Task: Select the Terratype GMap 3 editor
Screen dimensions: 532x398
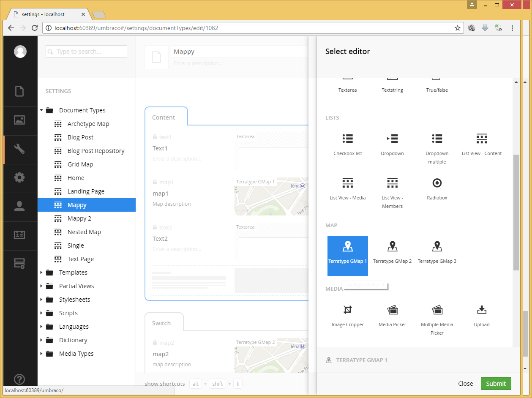Action: [437, 253]
